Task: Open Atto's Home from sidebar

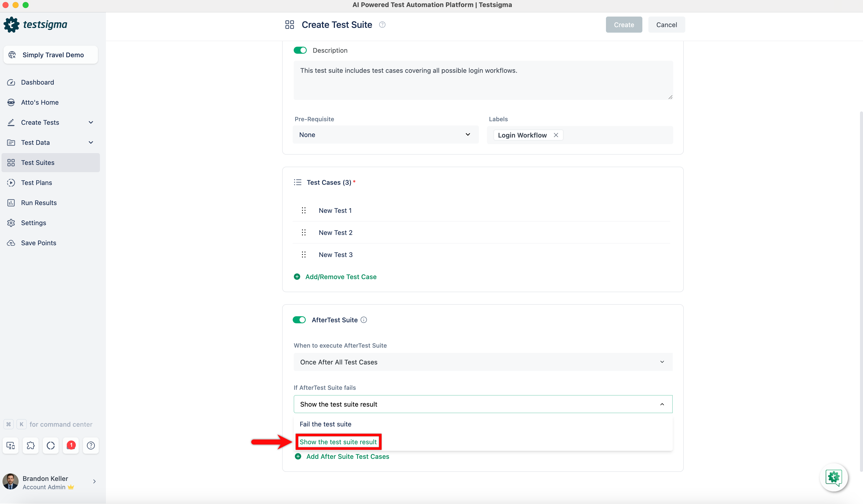Action: pyautogui.click(x=40, y=102)
